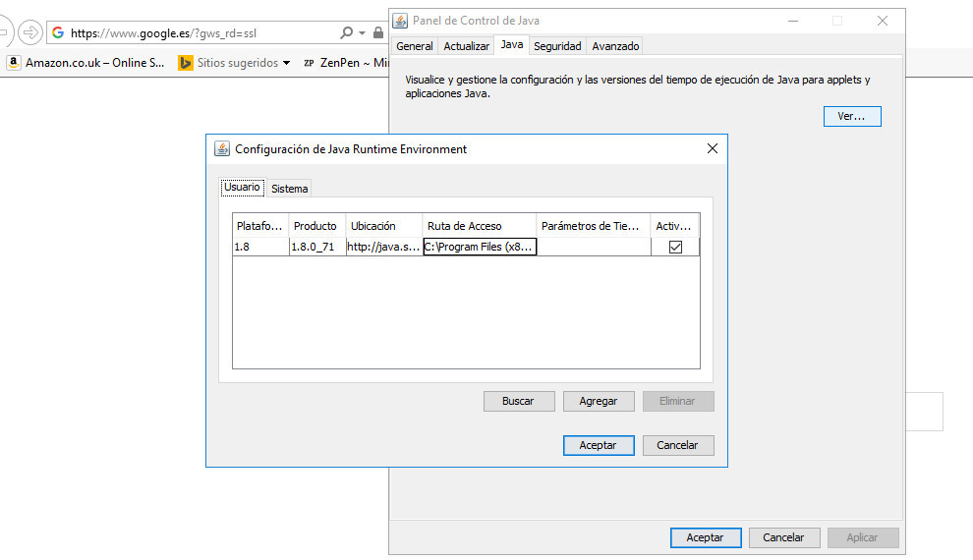Image resolution: width=973 pixels, height=560 pixels.
Task: Open the ZenPen favorites bar bookmark
Action: coord(344,63)
